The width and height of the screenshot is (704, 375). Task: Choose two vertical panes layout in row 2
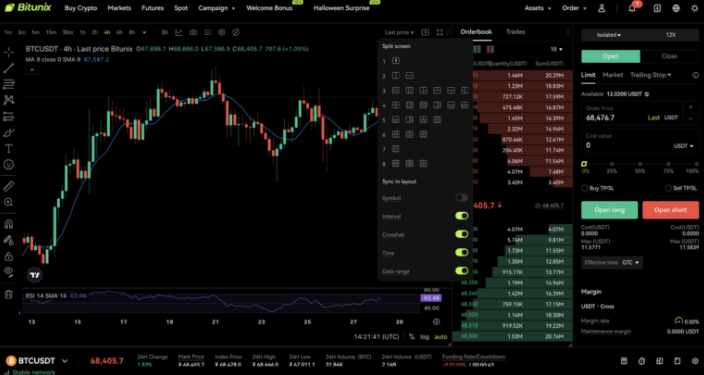[396, 75]
